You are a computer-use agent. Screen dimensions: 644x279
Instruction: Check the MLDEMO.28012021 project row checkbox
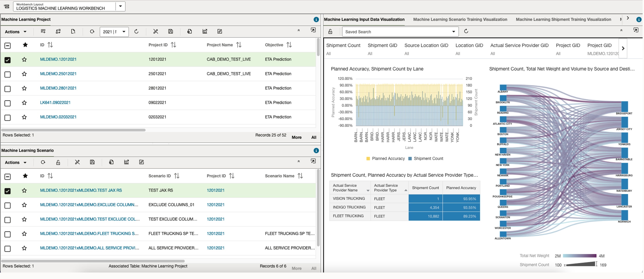point(8,89)
